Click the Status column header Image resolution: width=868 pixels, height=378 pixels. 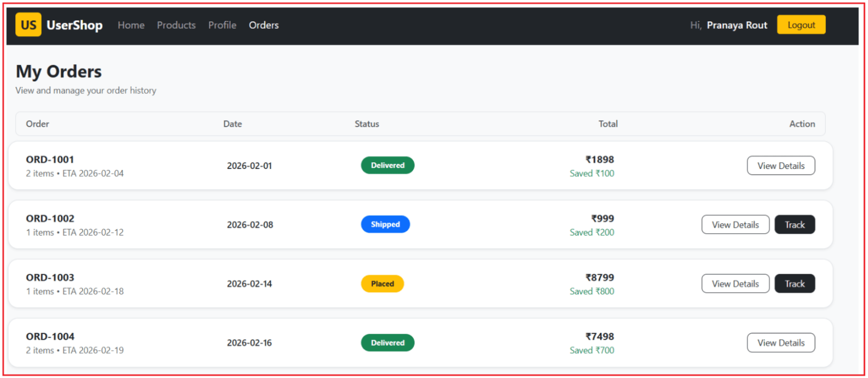pos(367,124)
